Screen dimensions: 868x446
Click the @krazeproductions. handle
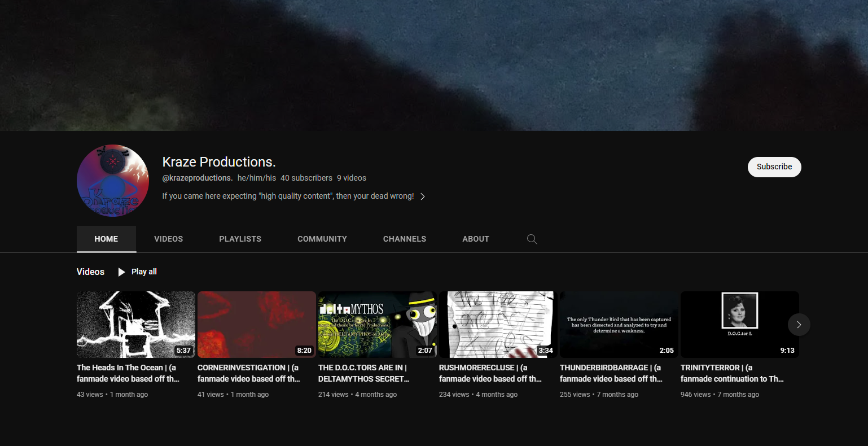[x=198, y=178]
